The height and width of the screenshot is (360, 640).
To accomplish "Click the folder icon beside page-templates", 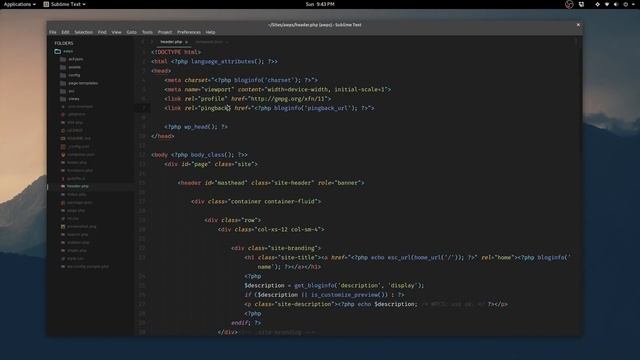I will [63, 83].
